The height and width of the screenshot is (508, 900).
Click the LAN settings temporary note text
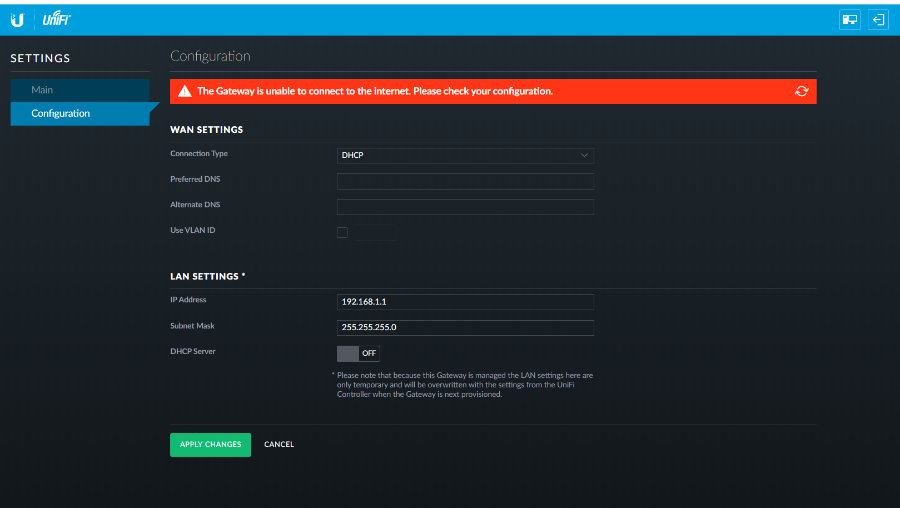[x=463, y=385]
